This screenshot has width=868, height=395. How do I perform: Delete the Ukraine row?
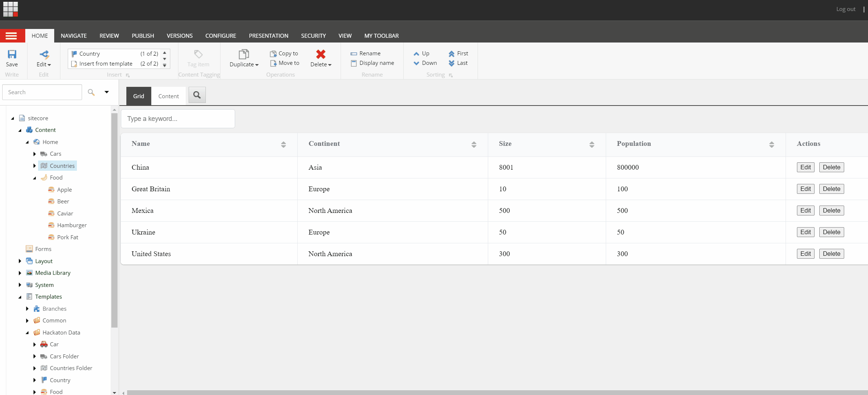pos(831,232)
